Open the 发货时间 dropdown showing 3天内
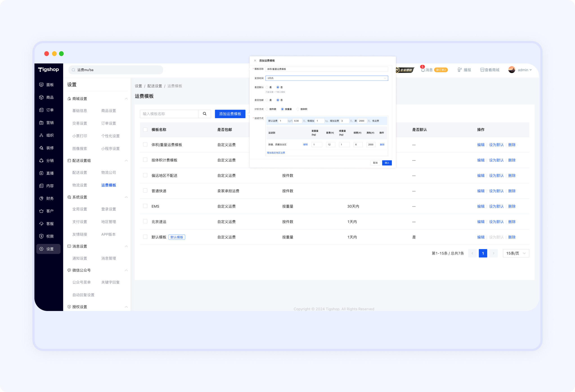The image size is (575, 392). pos(327,78)
